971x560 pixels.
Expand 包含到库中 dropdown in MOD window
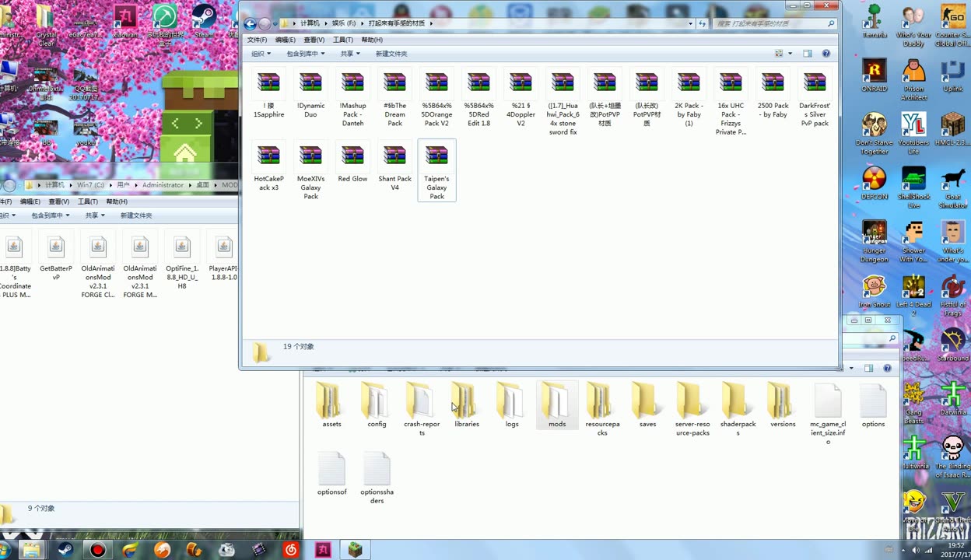click(x=51, y=215)
